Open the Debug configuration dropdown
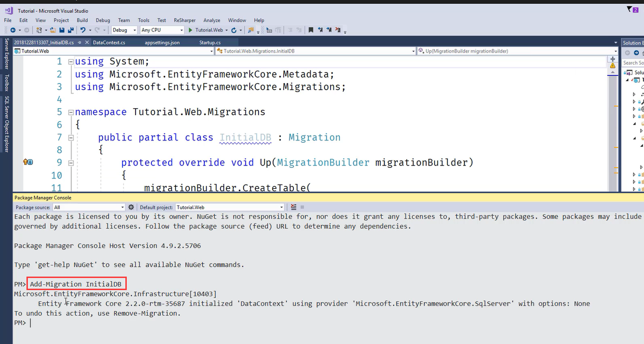Image resolution: width=644 pixels, height=344 pixels. click(x=124, y=30)
